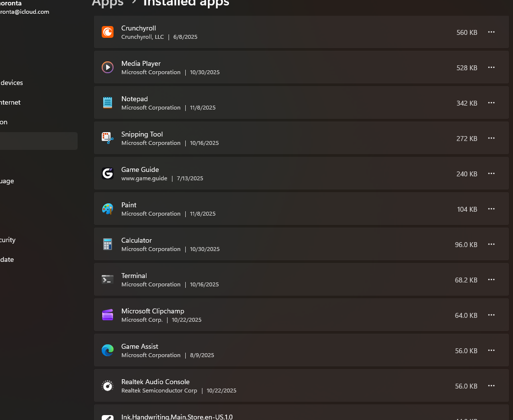
Task: Click the Realtek Audio Console icon
Action: click(x=108, y=386)
